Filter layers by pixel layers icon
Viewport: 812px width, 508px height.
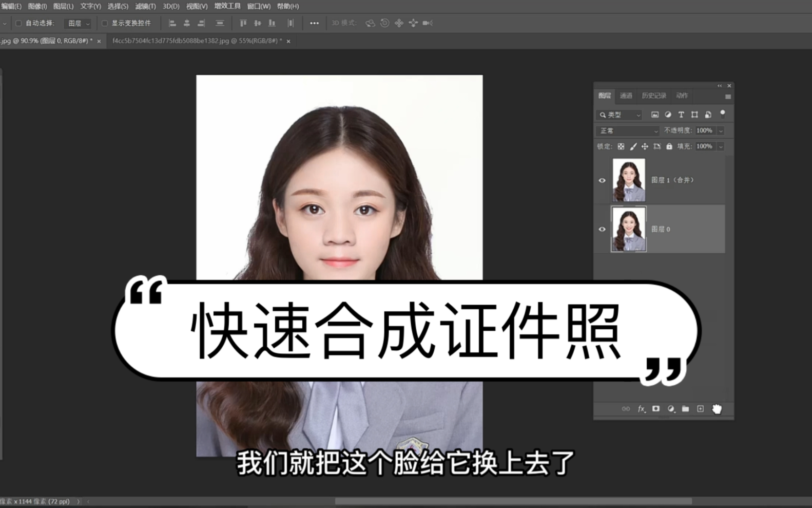coord(655,115)
